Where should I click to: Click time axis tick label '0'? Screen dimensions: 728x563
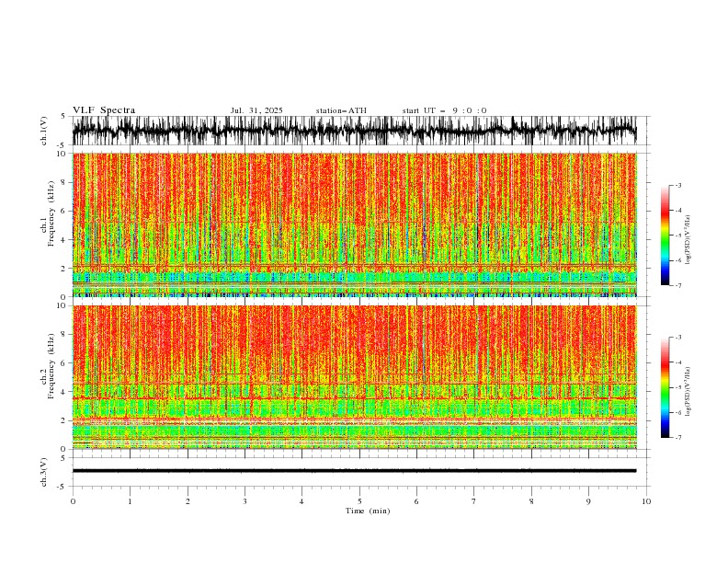point(73,501)
